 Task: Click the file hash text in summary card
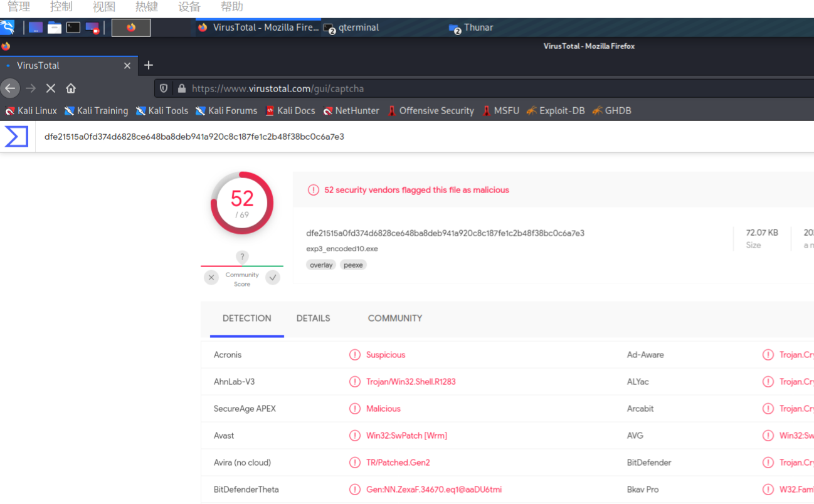coord(445,233)
